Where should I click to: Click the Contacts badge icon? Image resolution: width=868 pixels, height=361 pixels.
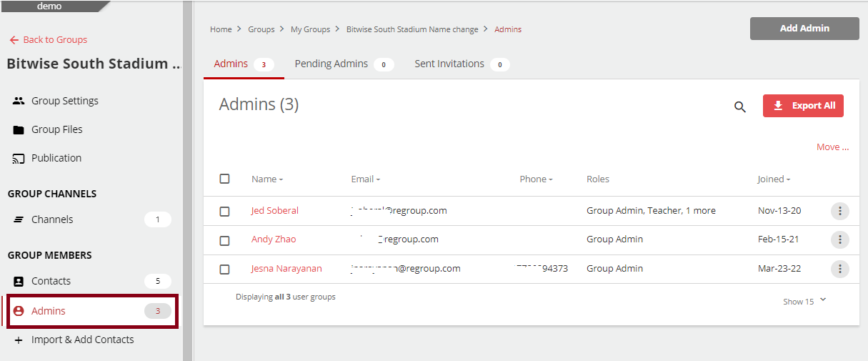[19, 281]
